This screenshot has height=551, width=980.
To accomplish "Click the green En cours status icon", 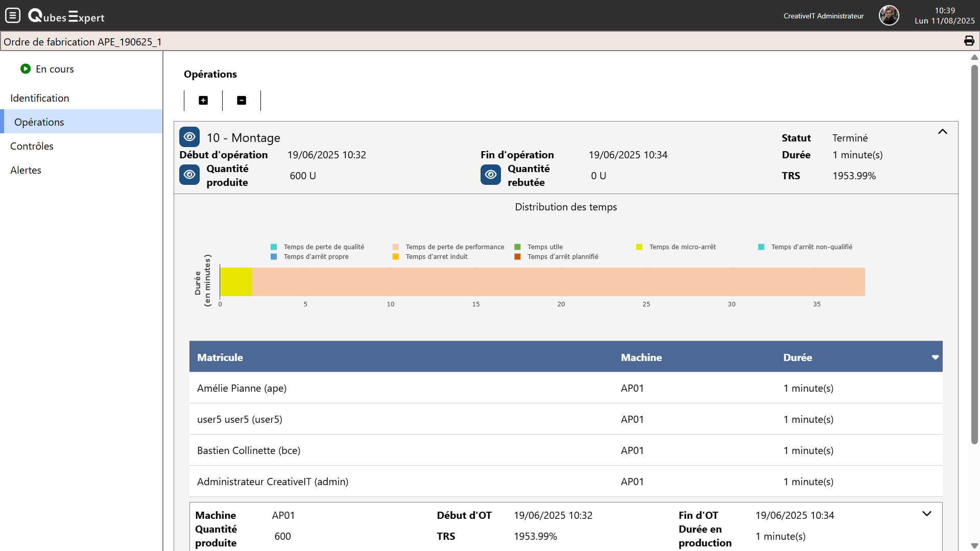I will [x=26, y=69].
